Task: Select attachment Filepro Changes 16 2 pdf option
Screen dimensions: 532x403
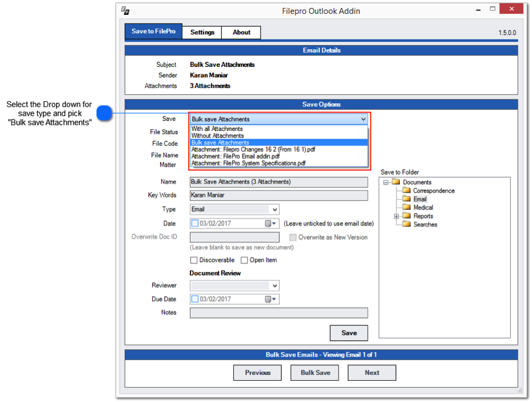Action: [279, 149]
